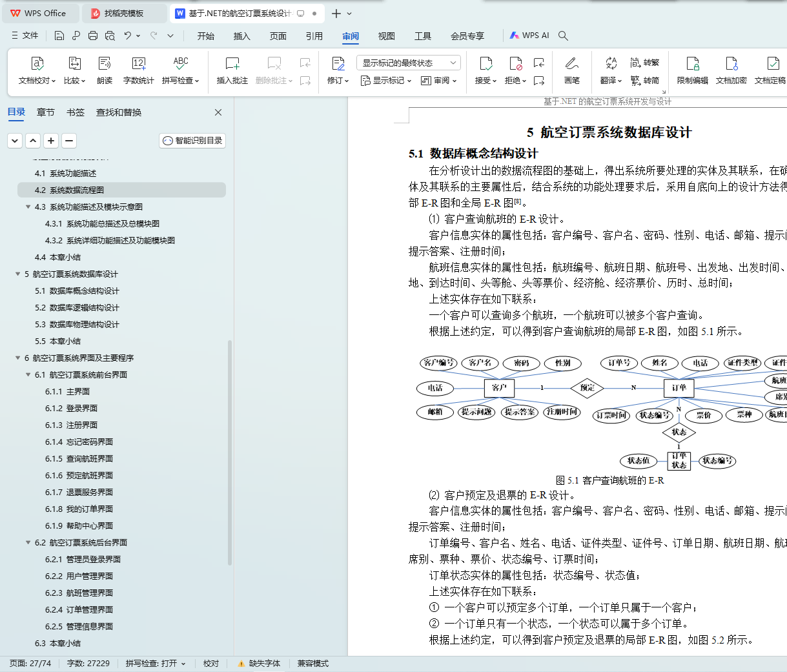
Task: Click the 接受 accept changes icon
Action: (x=486, y=63)
